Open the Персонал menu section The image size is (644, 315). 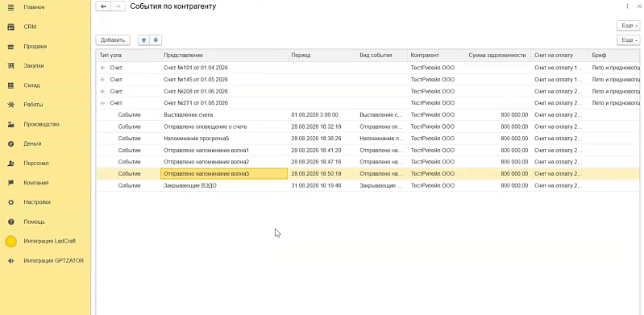coord(36,163)
